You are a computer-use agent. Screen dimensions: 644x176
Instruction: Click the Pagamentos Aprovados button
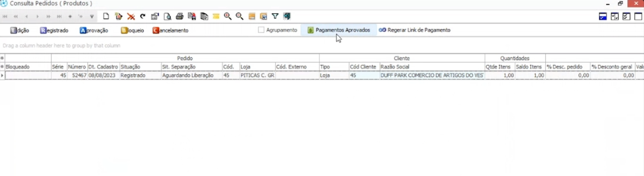[339, 30]
